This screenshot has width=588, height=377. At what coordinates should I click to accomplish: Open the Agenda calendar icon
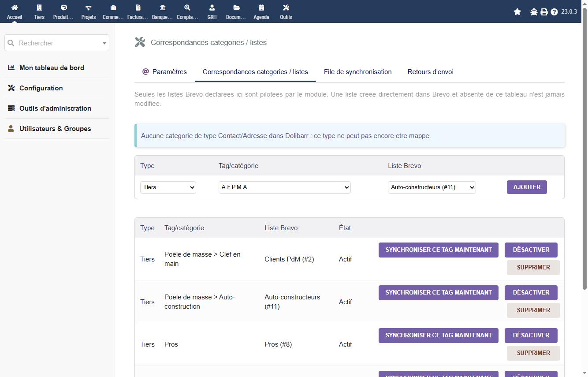point(261,7)
